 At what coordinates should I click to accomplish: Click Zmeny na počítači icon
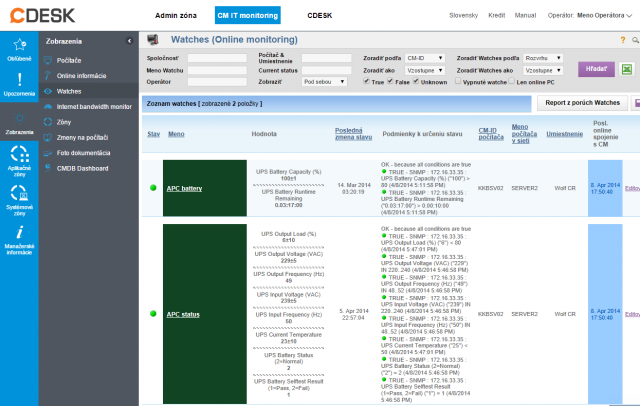(x=48, y=137)
